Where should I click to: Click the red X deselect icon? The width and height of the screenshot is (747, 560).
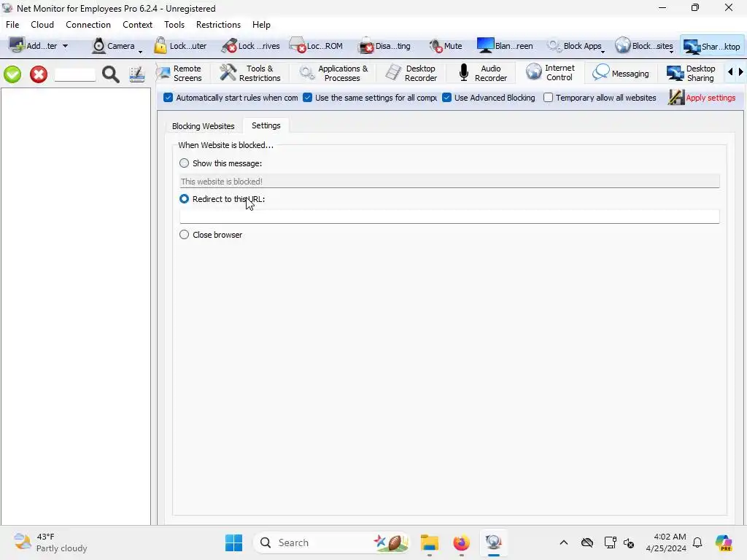click(39, 74)
